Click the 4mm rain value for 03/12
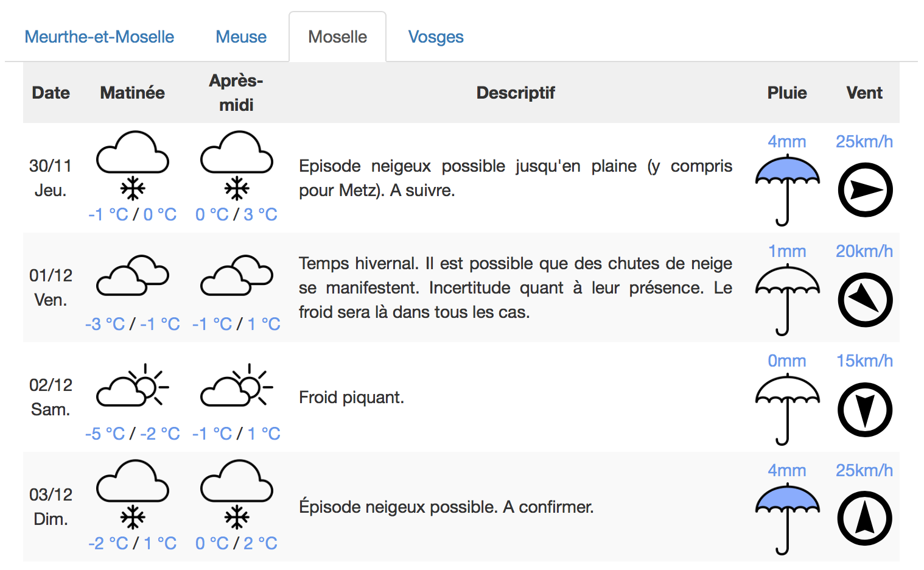Image resolution: width=924 pixels, height=570 pixels. (x=787, y=470)
